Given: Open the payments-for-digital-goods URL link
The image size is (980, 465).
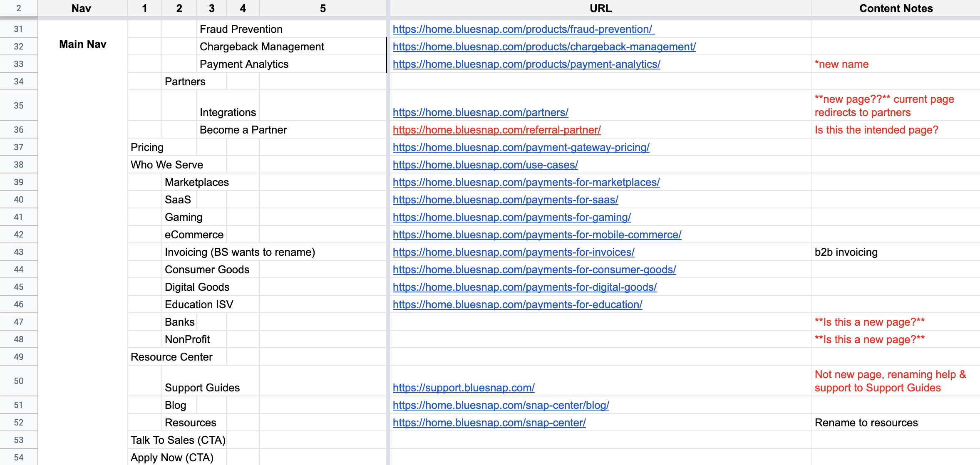Looking at the screenshot, I should (524, 287).
